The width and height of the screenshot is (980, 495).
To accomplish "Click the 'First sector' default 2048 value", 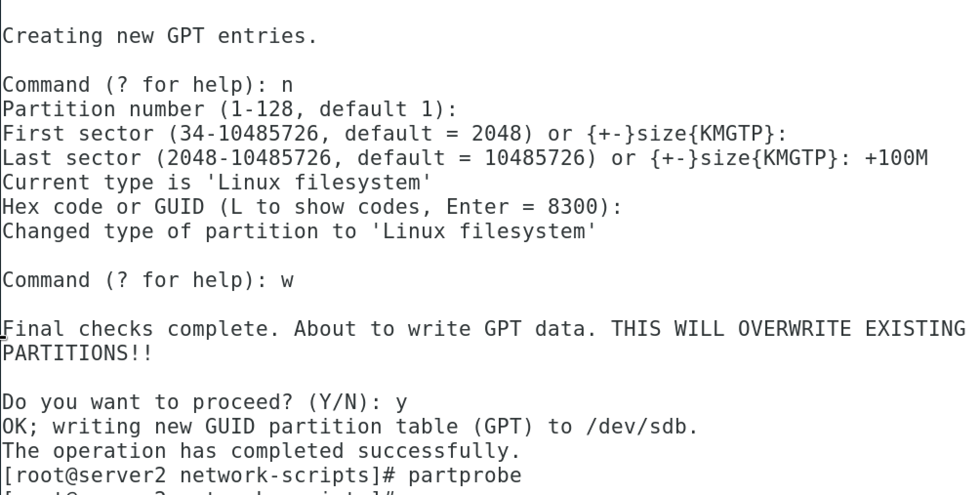I will [496, 133].
